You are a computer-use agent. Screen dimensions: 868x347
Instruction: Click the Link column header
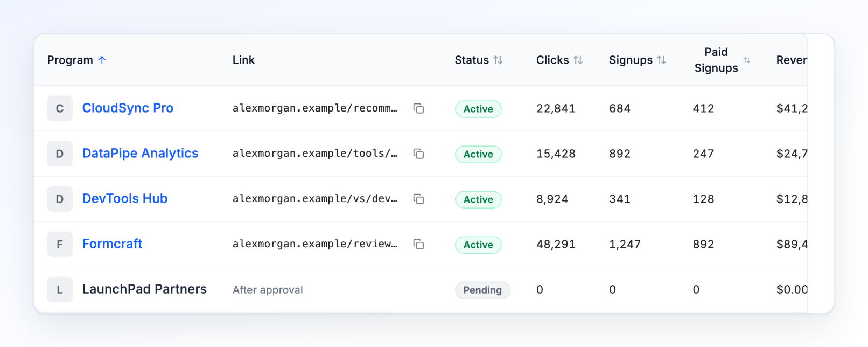tap(243, 60)
